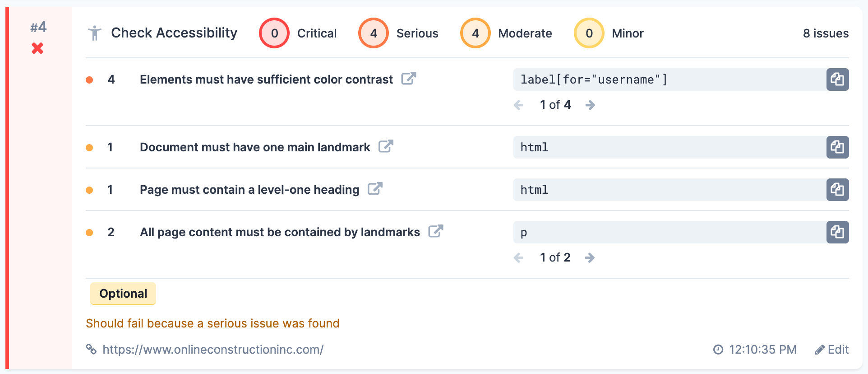This screenshot has height=374, width=868.
Task: Select the Moderate severity badge
Action: (475, 33)
